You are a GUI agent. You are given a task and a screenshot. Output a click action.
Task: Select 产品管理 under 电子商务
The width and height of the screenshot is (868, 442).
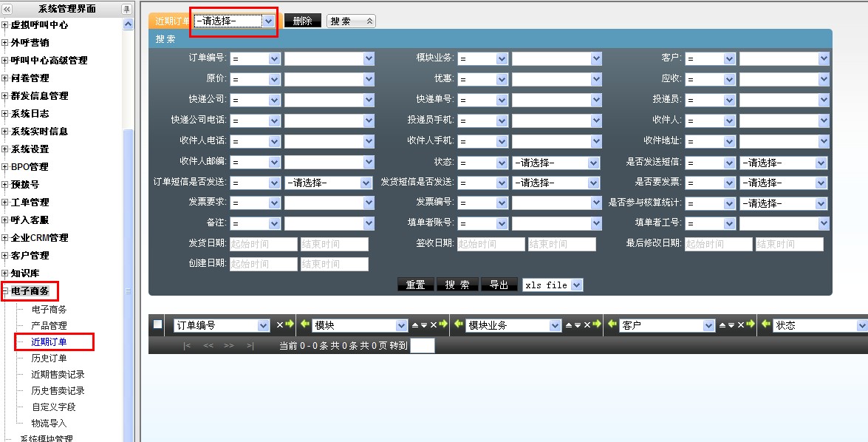(x=49, y=326)
